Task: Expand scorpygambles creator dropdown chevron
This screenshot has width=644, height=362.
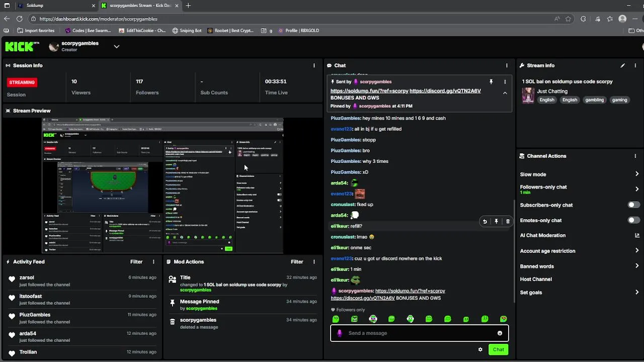Action: [116, 46]
